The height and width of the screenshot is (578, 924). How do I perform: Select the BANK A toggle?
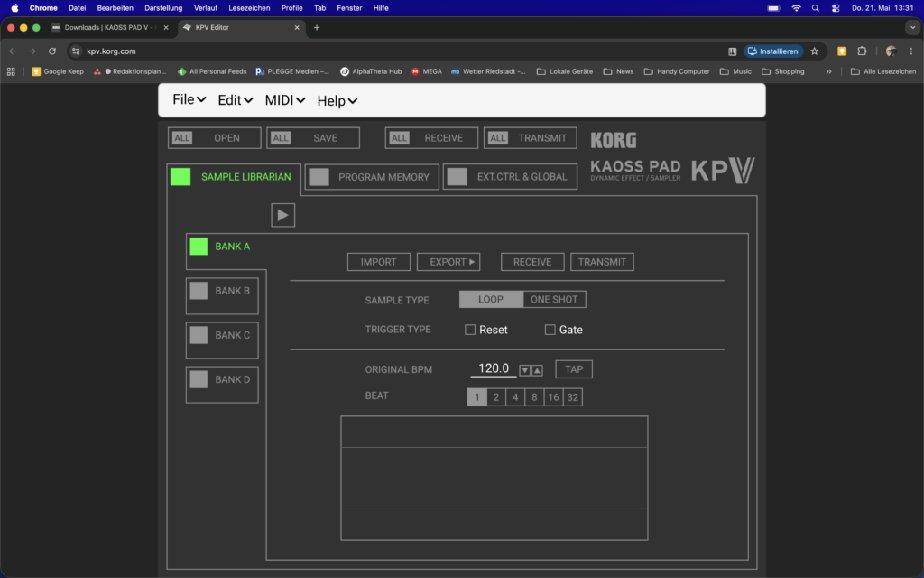tap(199, 247)
